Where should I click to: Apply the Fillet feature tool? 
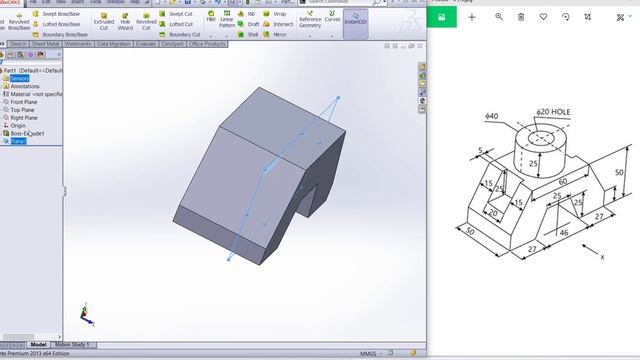211,16
